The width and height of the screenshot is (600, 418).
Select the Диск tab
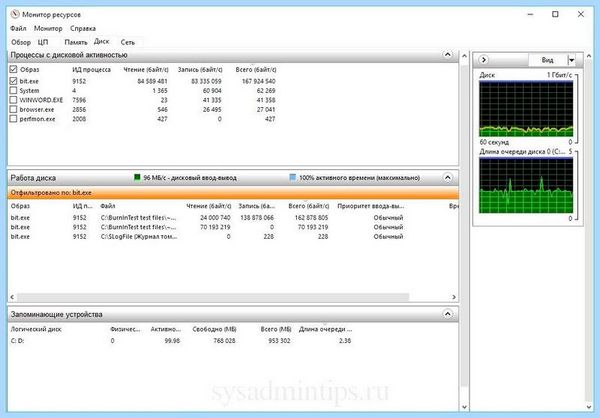tap(101, 41)
